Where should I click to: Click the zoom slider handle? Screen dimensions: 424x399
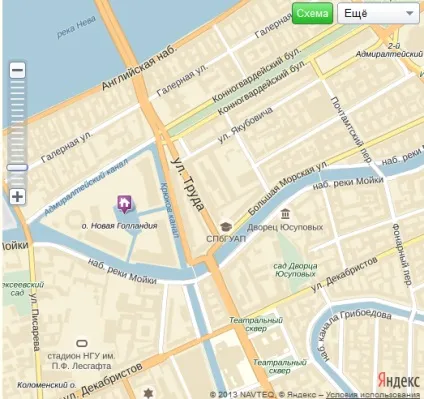click(17, 167)
